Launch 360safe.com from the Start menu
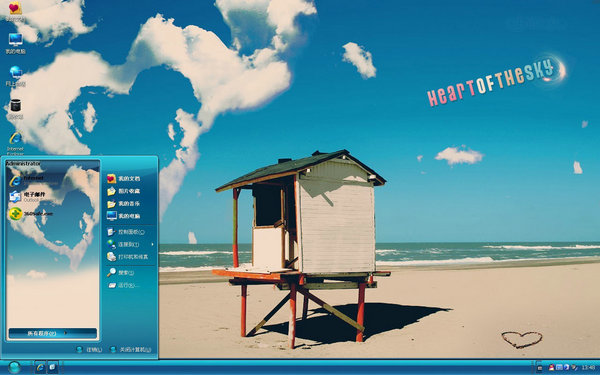600x375 pixels. point(33,214)
